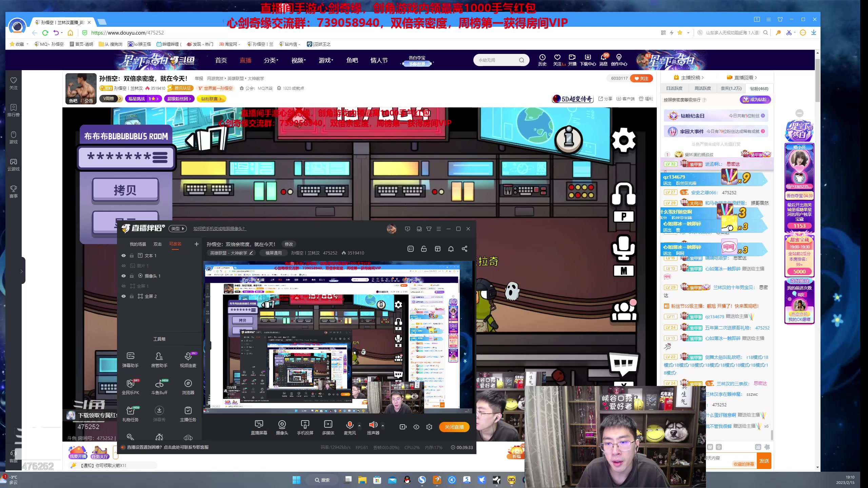
Task: Open 赛事 in the Douyu left sidebar
Action: point(14,192)
